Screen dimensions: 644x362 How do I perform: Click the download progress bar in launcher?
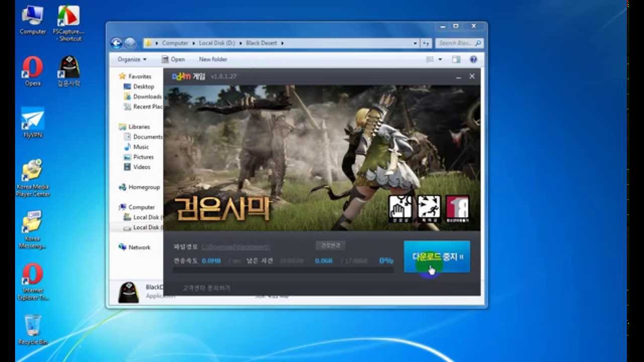(x=283, y=270)
